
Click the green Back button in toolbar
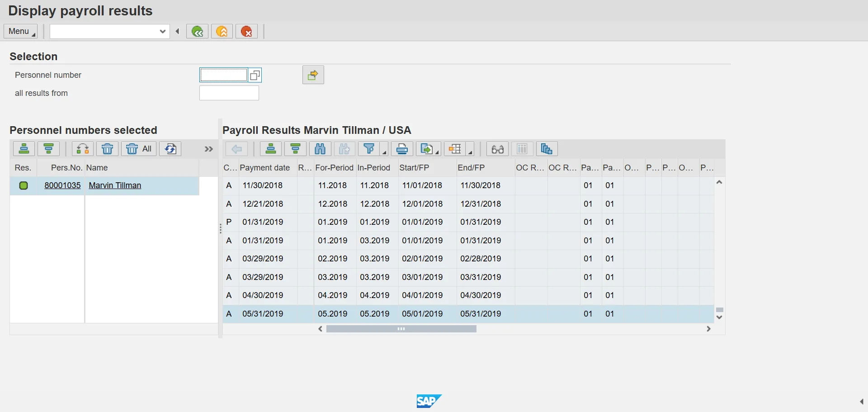(197, 31)
